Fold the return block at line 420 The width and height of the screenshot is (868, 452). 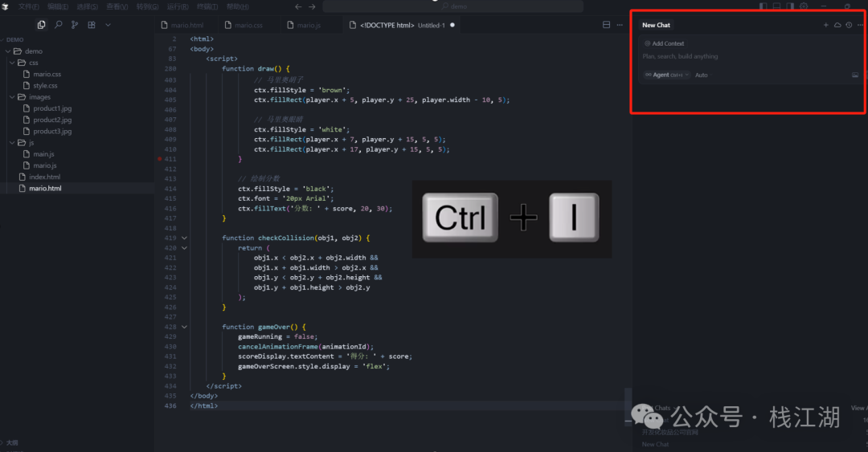coord(184,248)
